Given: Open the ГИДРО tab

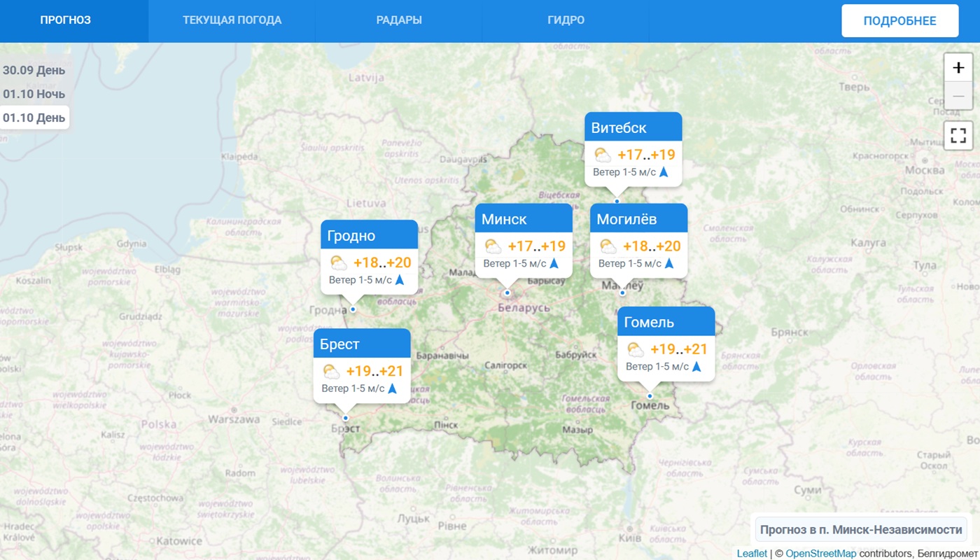Looking at the screenshot, I should coord(566,20).
